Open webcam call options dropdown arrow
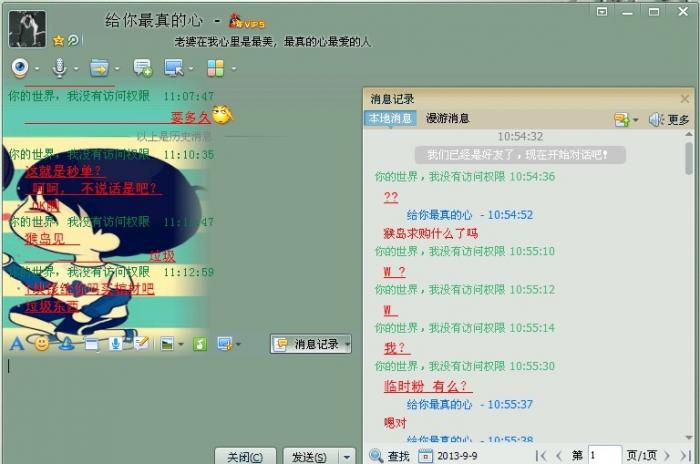 pyautogui.click(x=37, y=69)
